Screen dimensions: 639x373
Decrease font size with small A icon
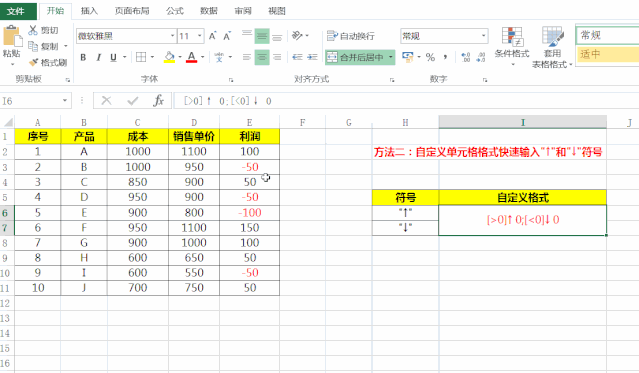tap(227, 36)
